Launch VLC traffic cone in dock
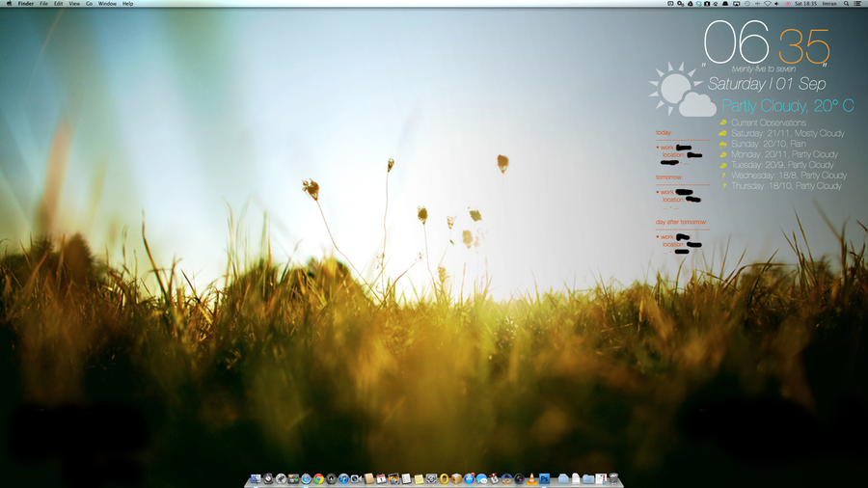Screen dimensions: 868x488 pyautogui.click(x=532, y=478)
